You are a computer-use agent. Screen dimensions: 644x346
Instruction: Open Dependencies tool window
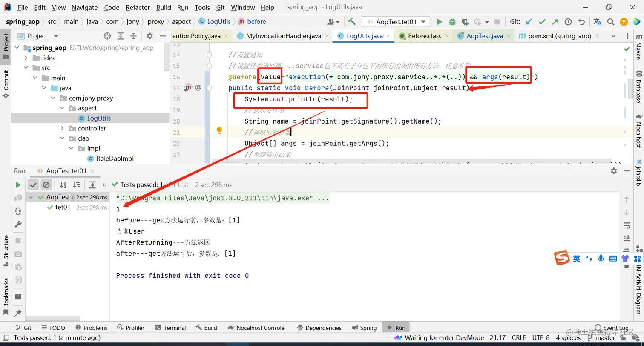[x=319, y=328]
